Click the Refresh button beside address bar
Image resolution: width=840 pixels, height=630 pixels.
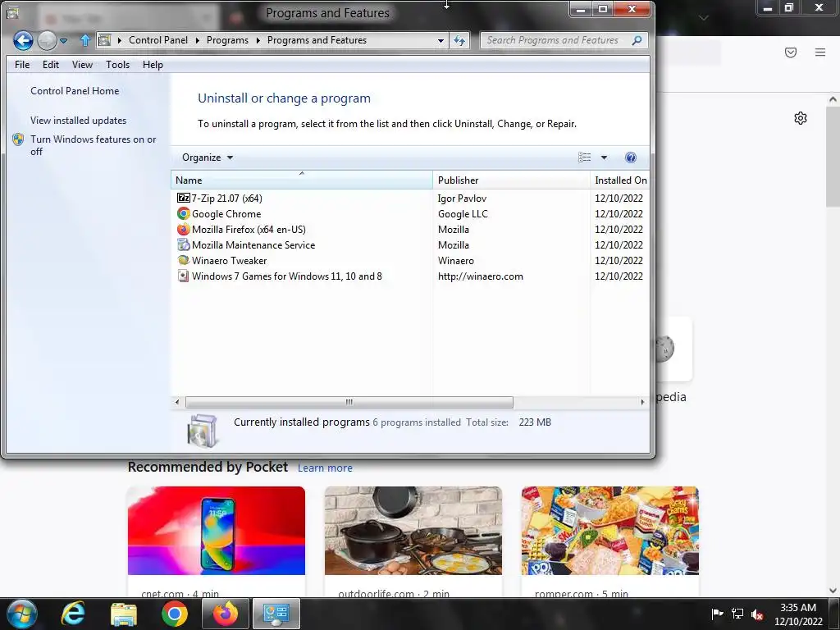tap(459, 40)
